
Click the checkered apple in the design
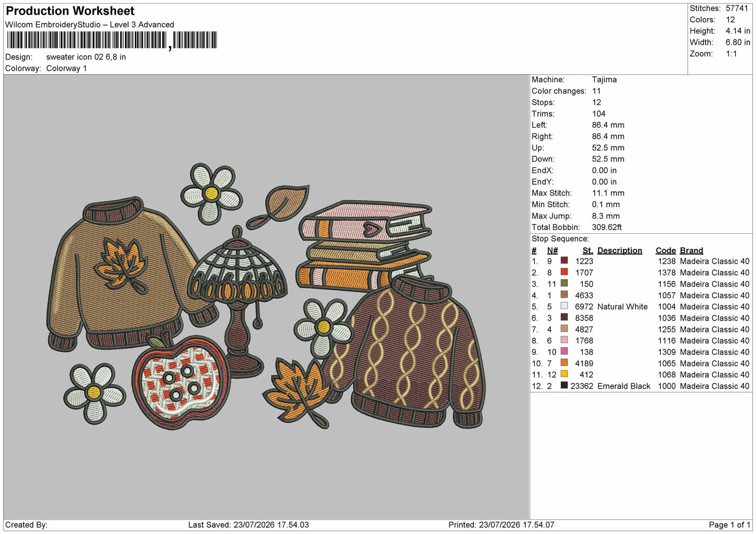[x=180, y=382]
